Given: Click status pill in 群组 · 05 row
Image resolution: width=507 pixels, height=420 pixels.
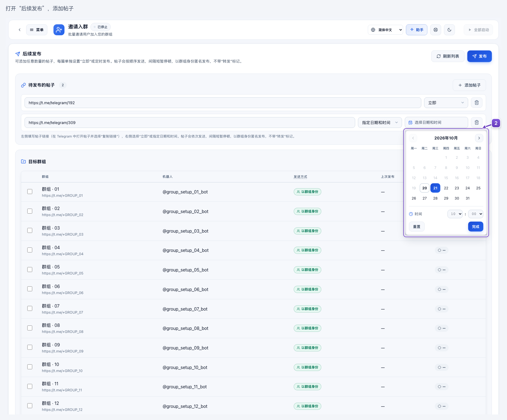Looking at the screenshot, I should 442,270.
